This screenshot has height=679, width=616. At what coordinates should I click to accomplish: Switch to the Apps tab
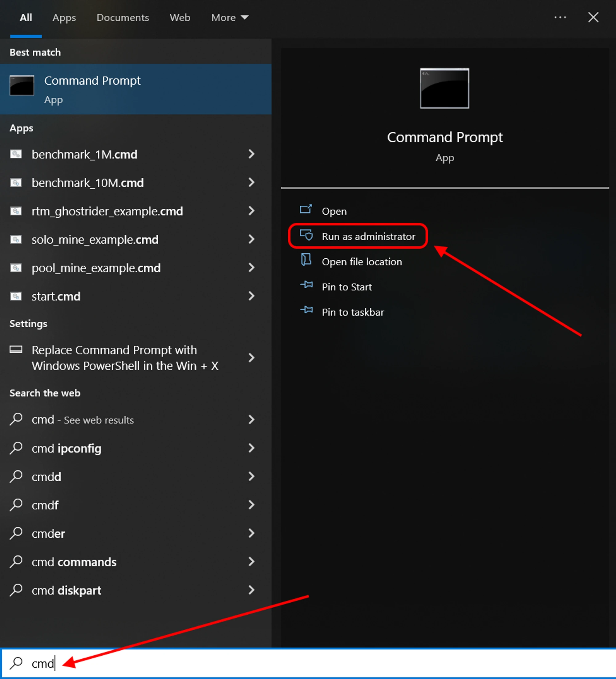[x=64, y=18]
